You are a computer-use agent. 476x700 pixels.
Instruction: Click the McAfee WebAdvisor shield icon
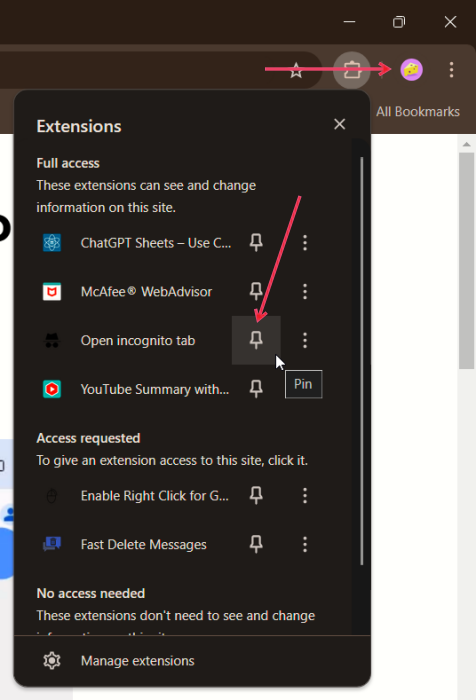click(x=52, y=292)
